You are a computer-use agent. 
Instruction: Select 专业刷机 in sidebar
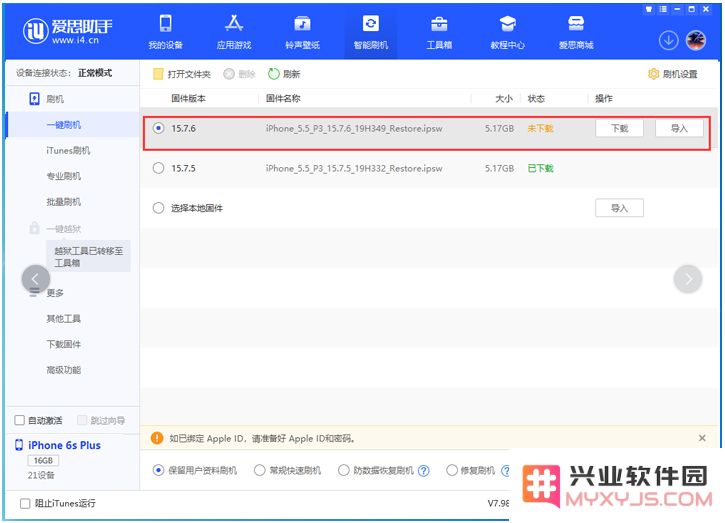63,176
